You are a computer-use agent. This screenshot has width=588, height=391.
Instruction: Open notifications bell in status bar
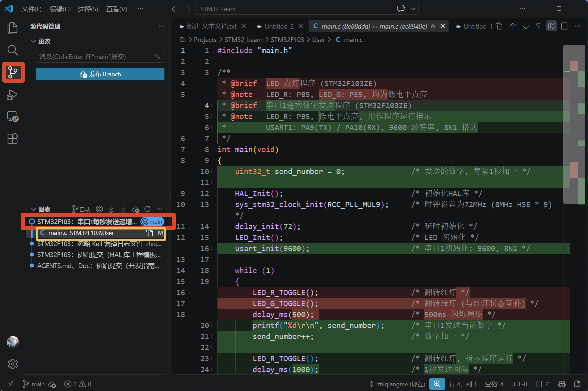coord(577,384)
